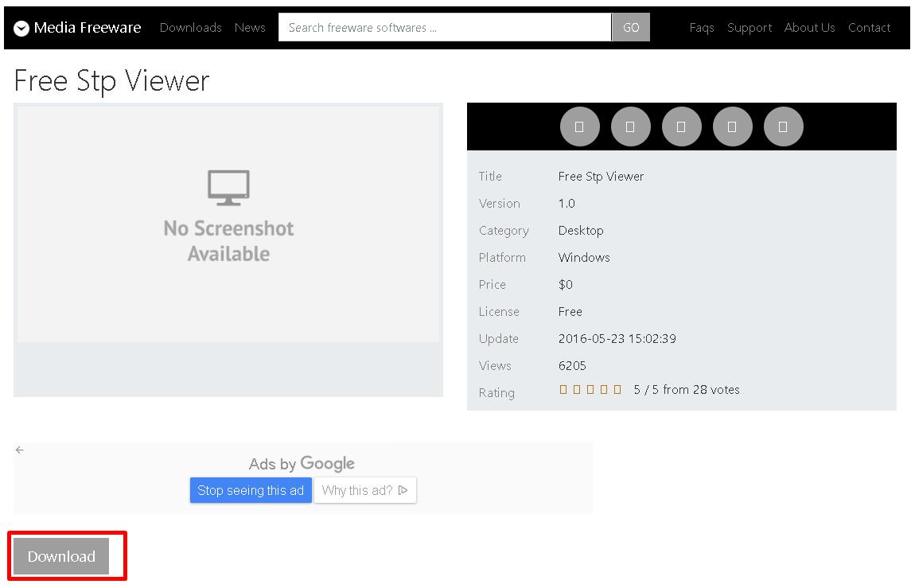The height and width of the screenshot is (588, 915).
Task: Visit the Support link
Action: (x=749, y=28)
